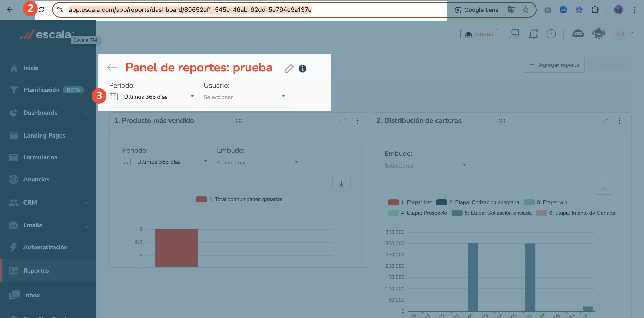
Task: Open Chrome three-dot menu
Action: (x=634, y=10)
